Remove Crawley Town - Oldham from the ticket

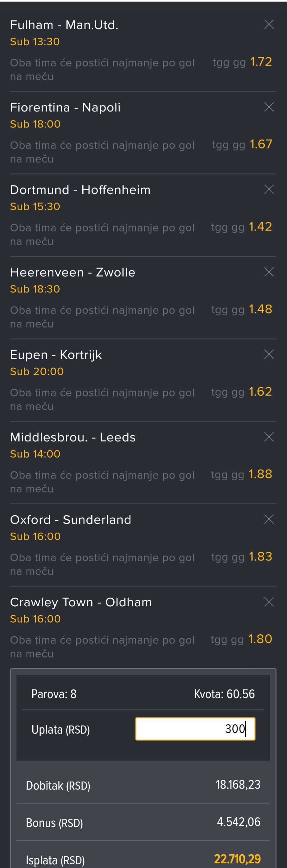(269, 602)
